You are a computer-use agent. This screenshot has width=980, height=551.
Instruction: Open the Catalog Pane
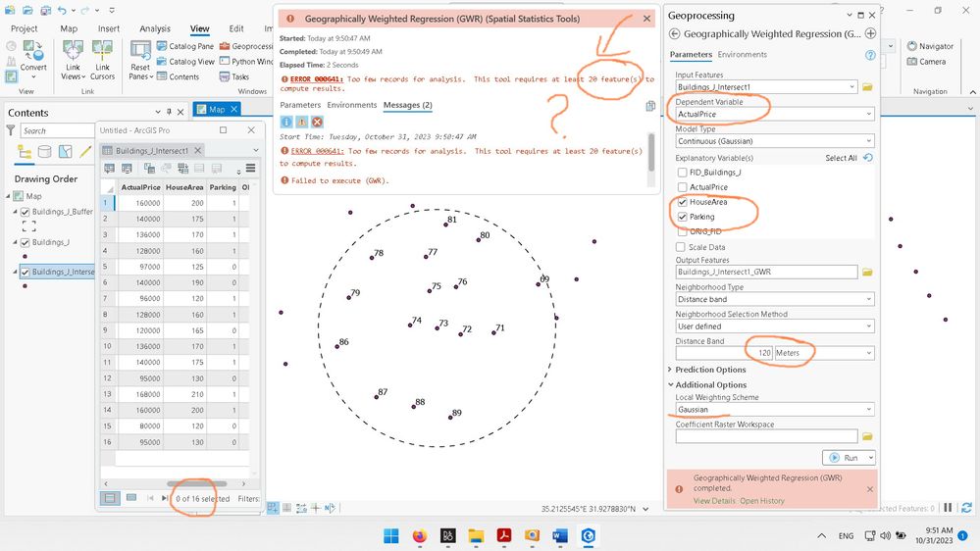(185, 46)
